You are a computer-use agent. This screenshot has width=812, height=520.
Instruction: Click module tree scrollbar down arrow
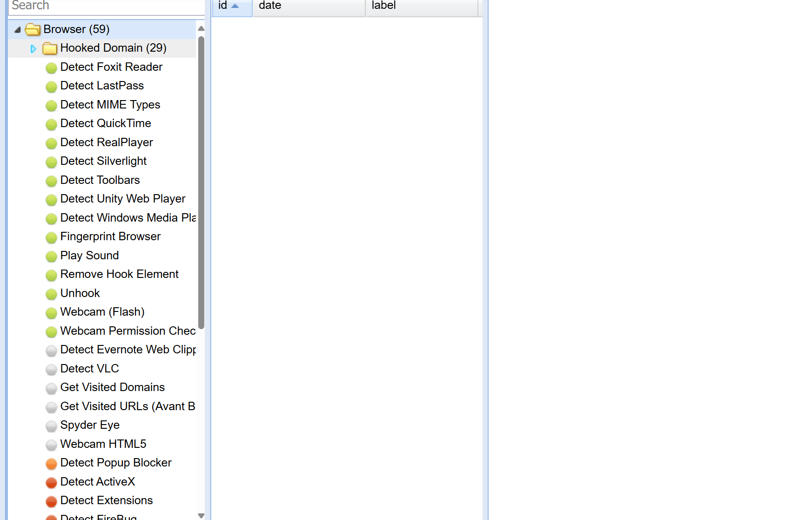[201, 515]
